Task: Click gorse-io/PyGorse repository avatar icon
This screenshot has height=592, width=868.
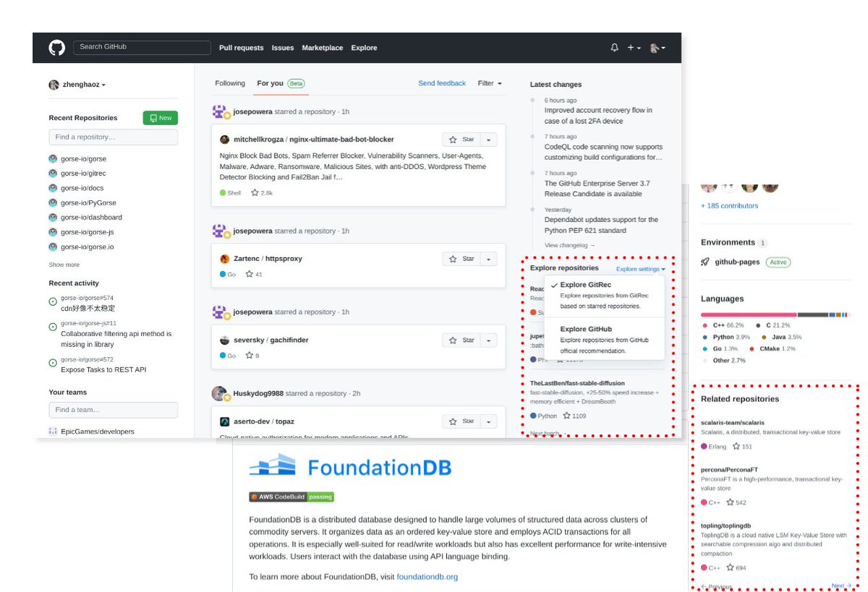Action: coord(53,203)
